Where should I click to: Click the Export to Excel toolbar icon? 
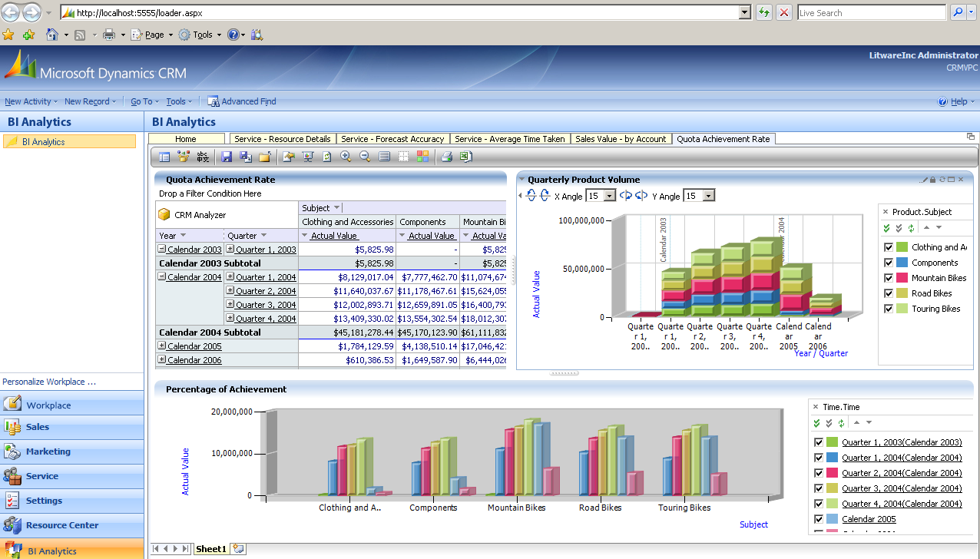coord(465,157)
